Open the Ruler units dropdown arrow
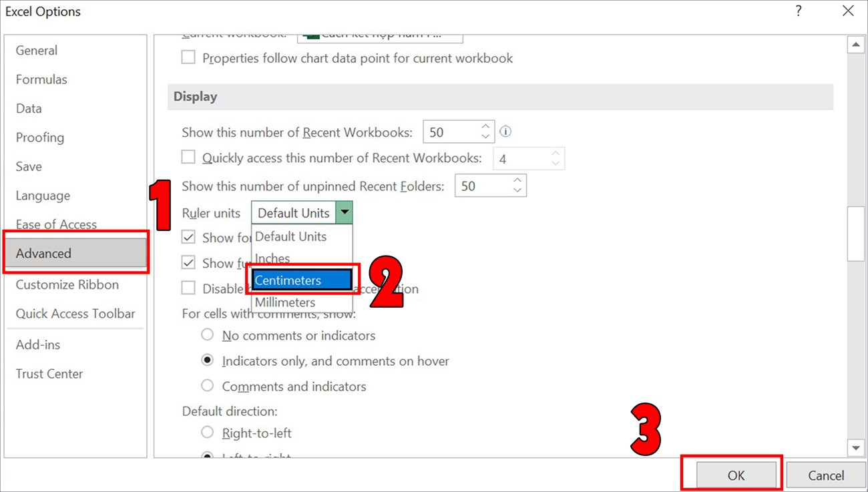Viewport: 868px width, 492px height. coord(345,212)
